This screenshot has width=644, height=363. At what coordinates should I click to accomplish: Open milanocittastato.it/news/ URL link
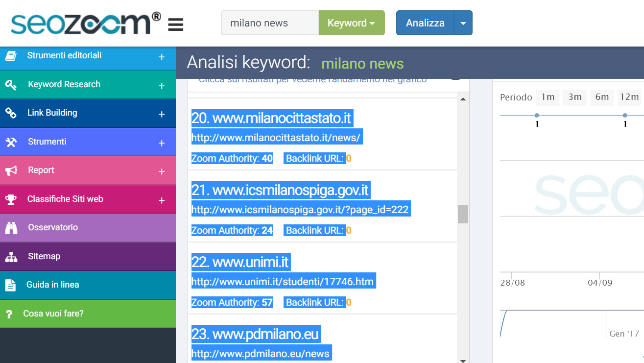(x=276, y=138)
